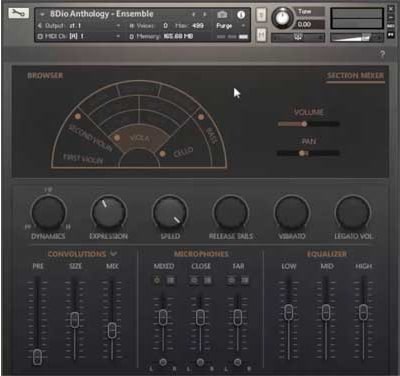Viewport: 400px width, 376px height.
Task: Adjust the header output volume slider
Action: point(356,38)
